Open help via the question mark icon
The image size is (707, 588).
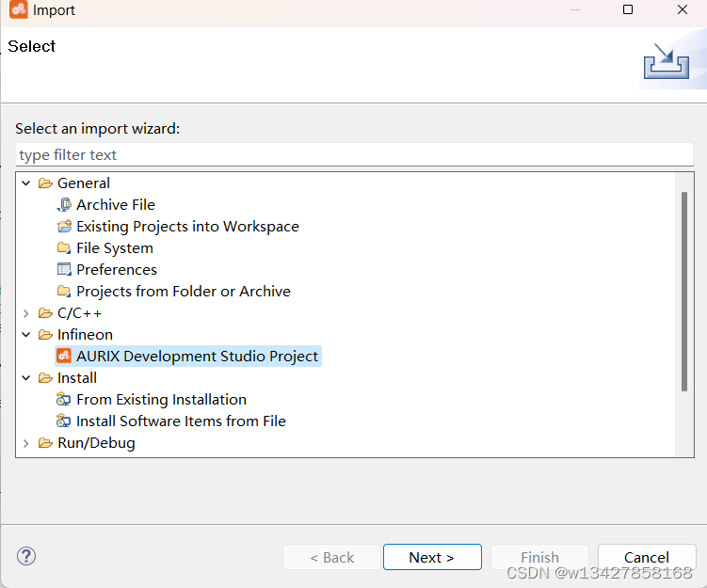(x=26, y=556)
